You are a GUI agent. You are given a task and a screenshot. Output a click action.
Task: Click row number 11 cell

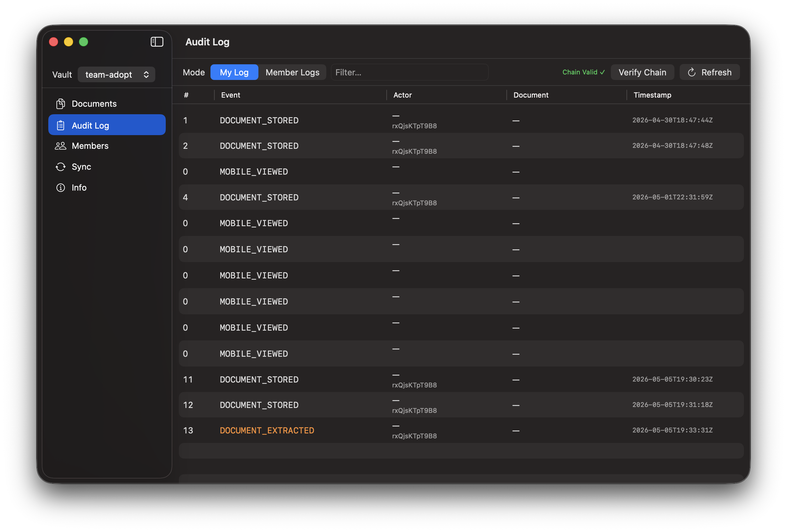(x=188, y=380)
